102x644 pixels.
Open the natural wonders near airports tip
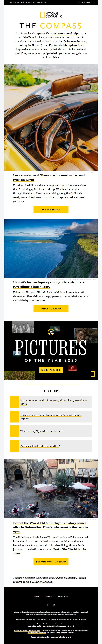pos(51,416)
